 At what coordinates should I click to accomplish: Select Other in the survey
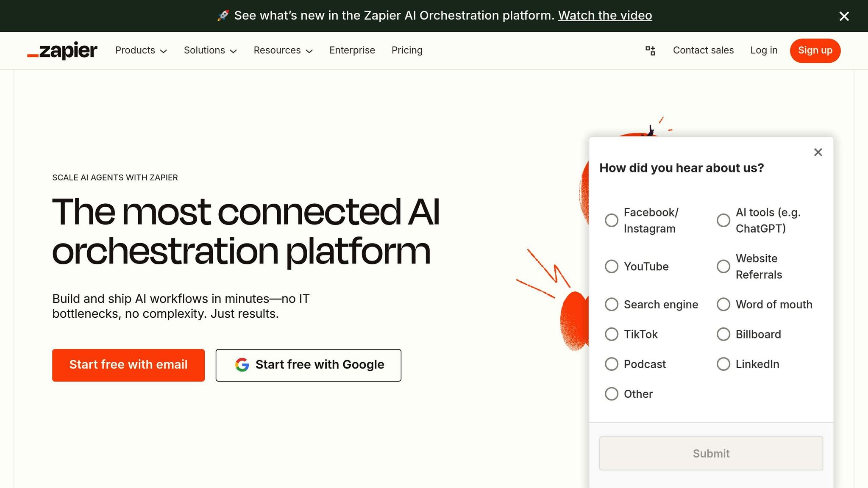pyautogui.click(x=612, y=394)
